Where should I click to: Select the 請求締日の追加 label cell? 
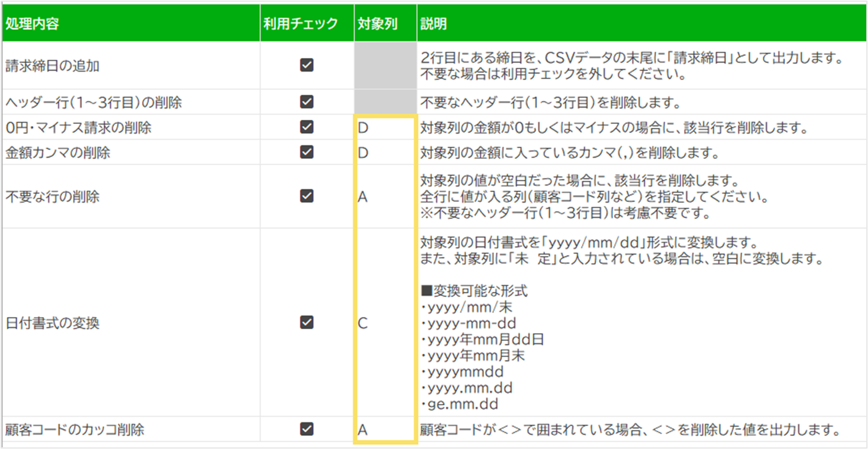click(x=131, y=65)
